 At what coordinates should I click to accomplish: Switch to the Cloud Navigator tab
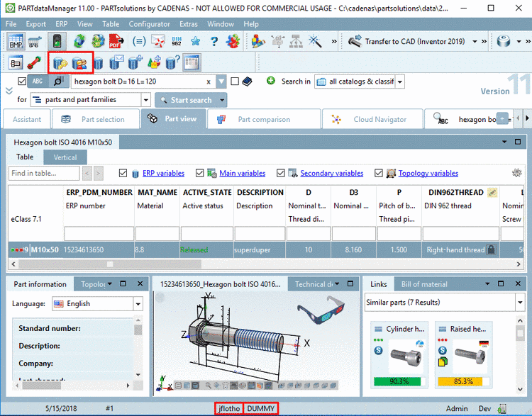pyautogui.click(x=372, y=119)
